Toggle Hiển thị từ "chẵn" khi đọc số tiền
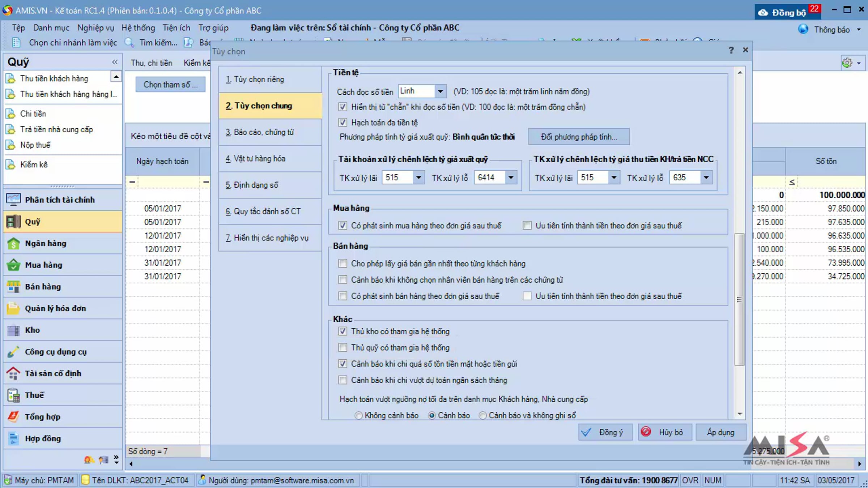The height and width of the screenshot is (488, 868). 342,107
